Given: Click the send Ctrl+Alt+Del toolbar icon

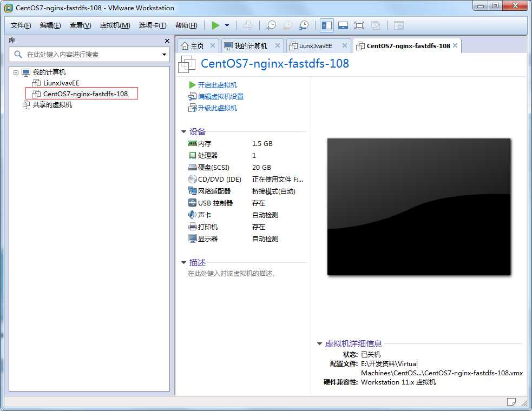Looking at the screenshot, I should (248, 25).
